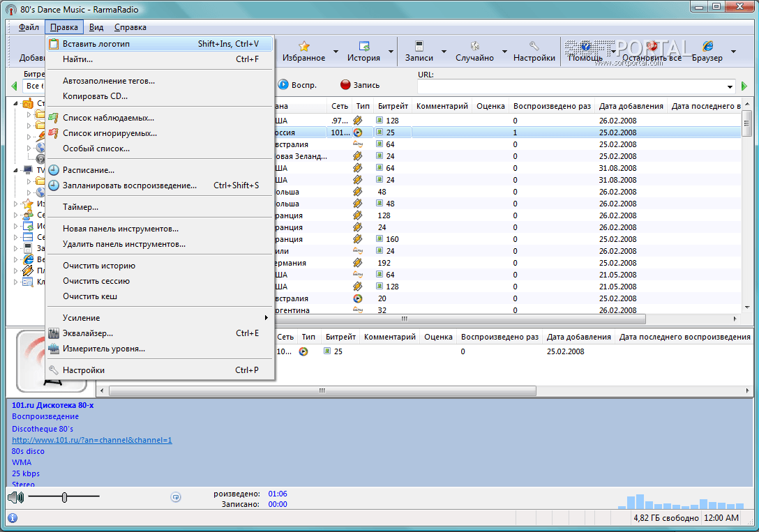Click the Браузер (Browser) toolbar icon

707,47
